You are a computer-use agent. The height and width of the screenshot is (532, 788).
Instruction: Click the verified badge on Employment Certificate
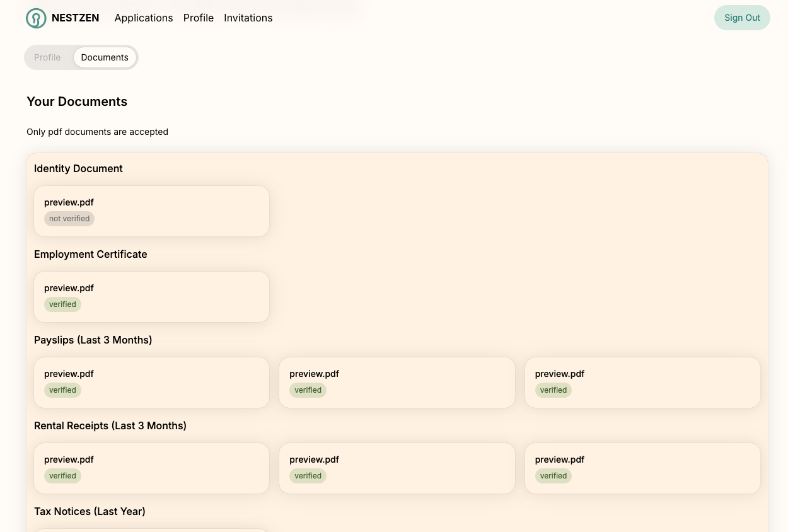pyautogui.click(x=62, y=304)
